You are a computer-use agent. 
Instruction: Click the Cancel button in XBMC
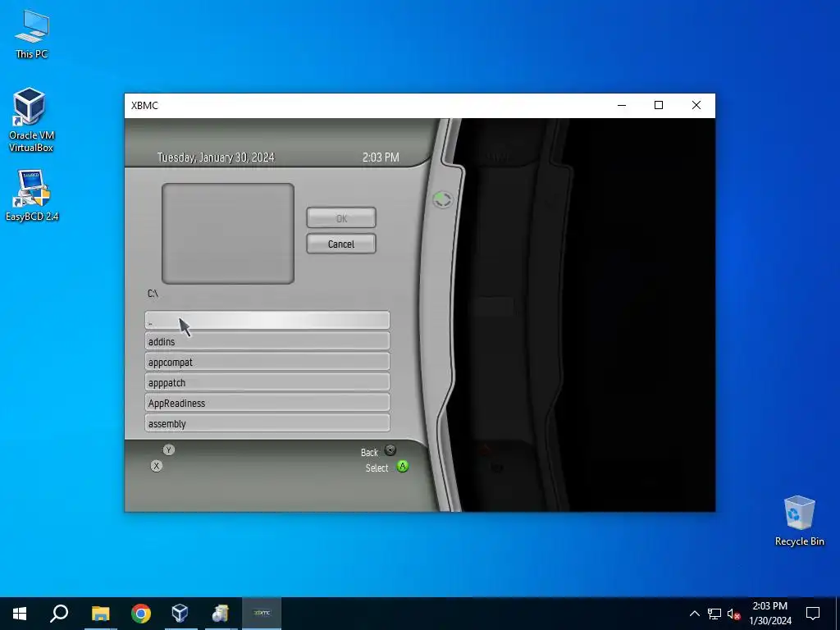click(x=341, y=244)
